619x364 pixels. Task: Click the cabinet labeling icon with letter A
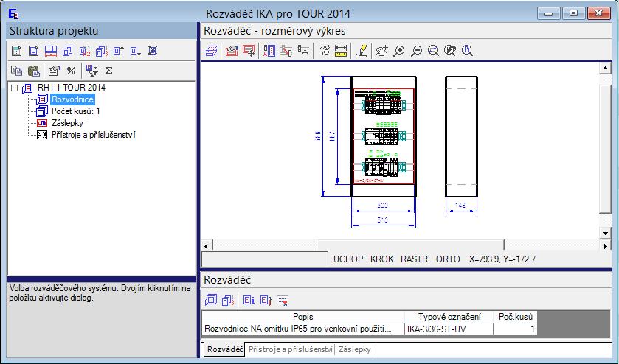click(269, 51)
